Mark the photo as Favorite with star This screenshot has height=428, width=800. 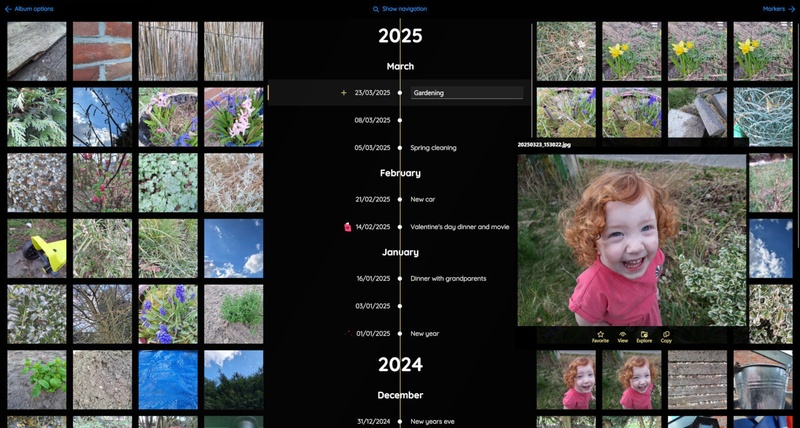click(601, 334)
